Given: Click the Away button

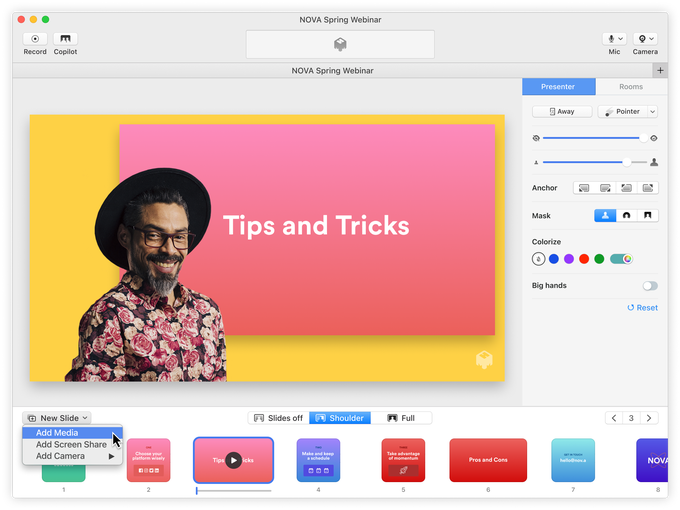Looking at the screenshot, I should (x=562, y=112).
